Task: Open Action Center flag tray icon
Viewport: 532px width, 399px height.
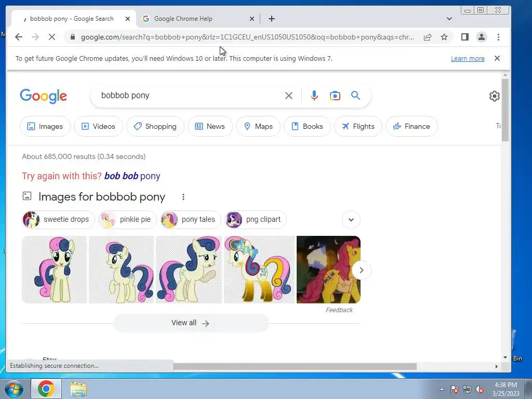Action: pyautogui.click(x=454, y=389)
